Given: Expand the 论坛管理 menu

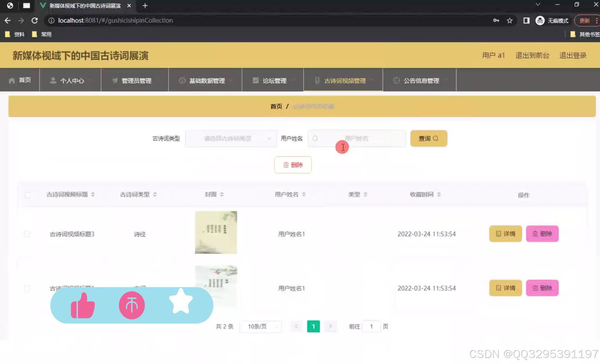Looking at the screenshot, I should [x=273, y=80].
